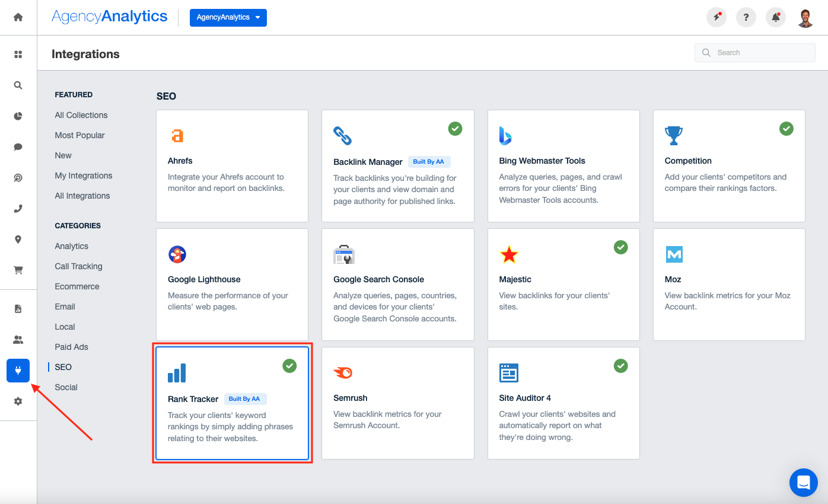
Task: Open settings gear icon in sidebar
Action: tap(18, 401)
